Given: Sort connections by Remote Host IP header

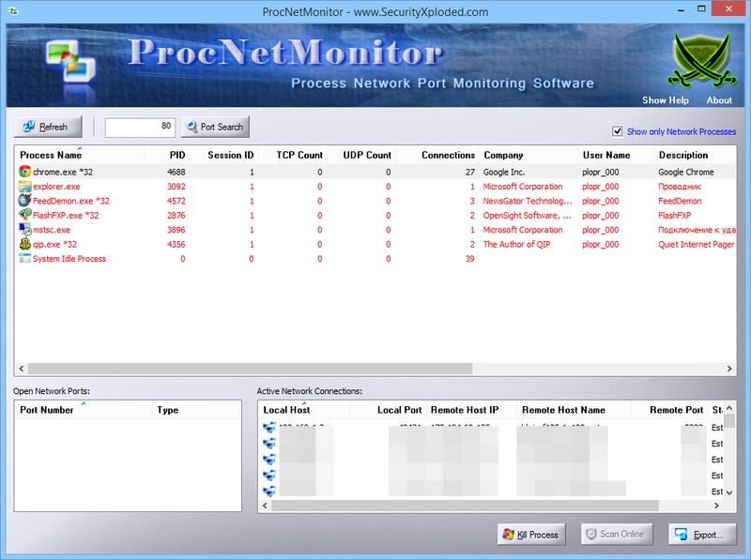Looking at the screenshot, I should click(x=471, y=410).
